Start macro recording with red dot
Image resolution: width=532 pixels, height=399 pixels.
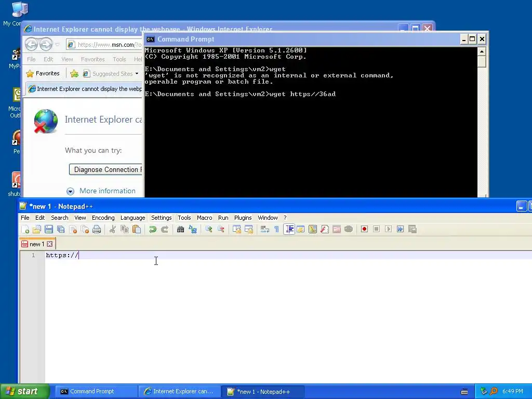pyautogui.click(x=364, y=229)
